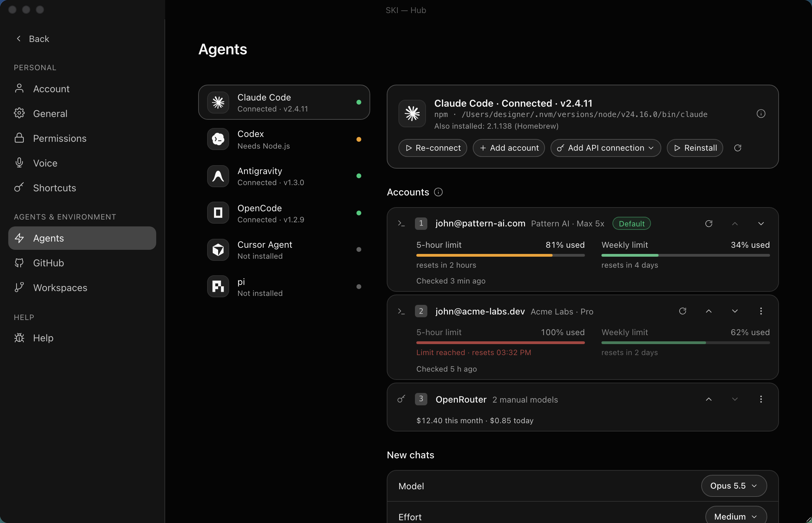Click 'Checked 5 h ago' text

[x=446, y=369]
